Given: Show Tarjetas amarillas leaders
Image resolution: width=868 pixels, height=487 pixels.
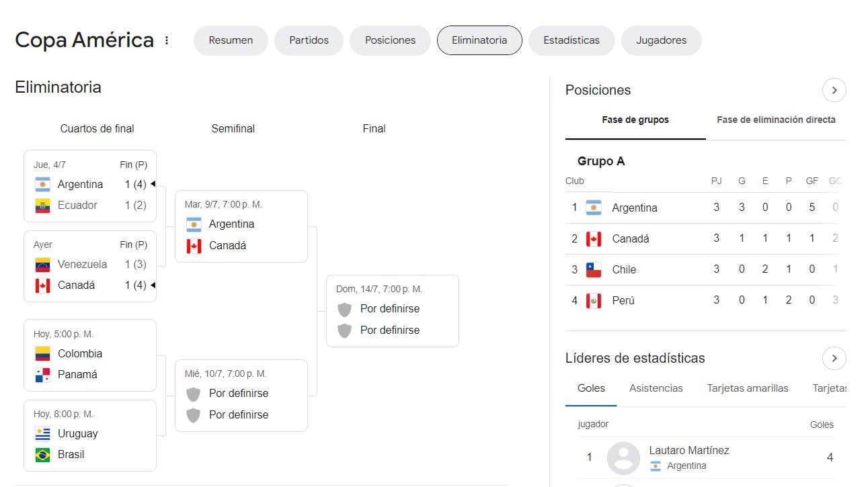Looking at the screenshot, I should (x=747, y=388).
